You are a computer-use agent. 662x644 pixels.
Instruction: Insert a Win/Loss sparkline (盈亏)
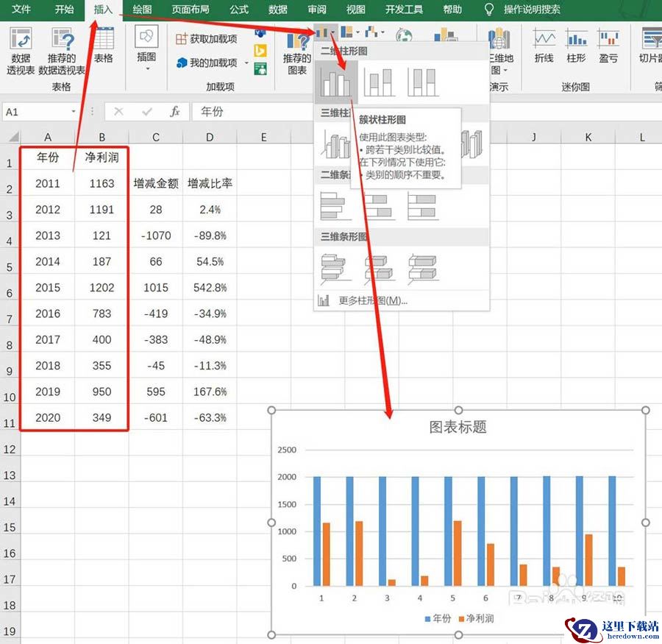point(608,46)
